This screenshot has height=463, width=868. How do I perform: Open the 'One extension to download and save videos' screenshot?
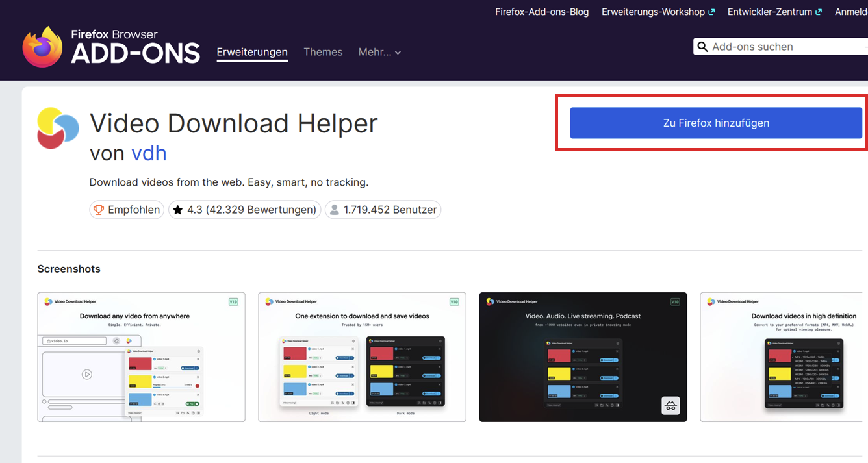pyautogui.click(x=362, y=357)
